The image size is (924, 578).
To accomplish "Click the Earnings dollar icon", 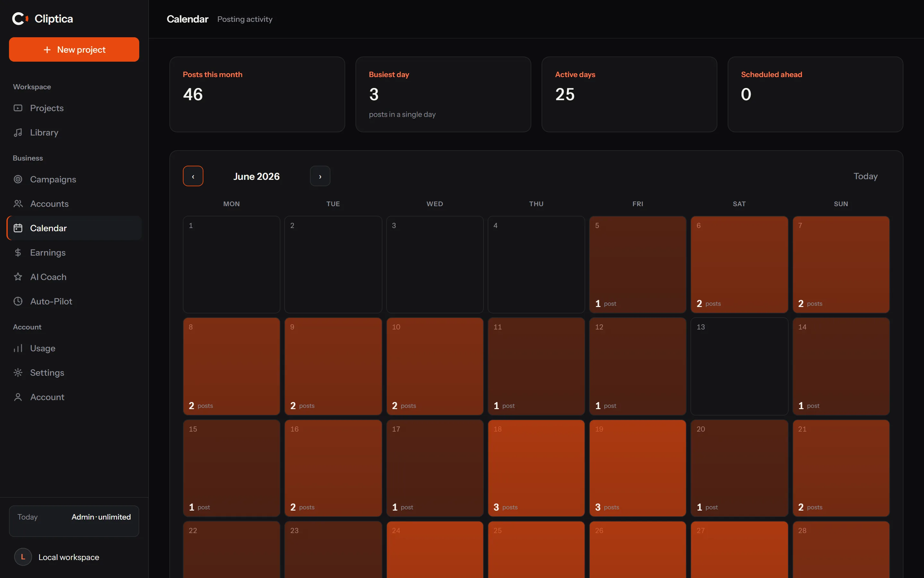I will [x=18, y=253].
